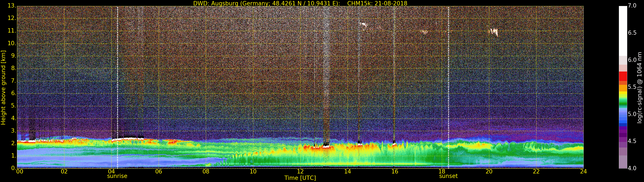The height and width of the screenshot is (182, 644).
Task: Click colorbar value '4.5'
Action: click(632, 141)
